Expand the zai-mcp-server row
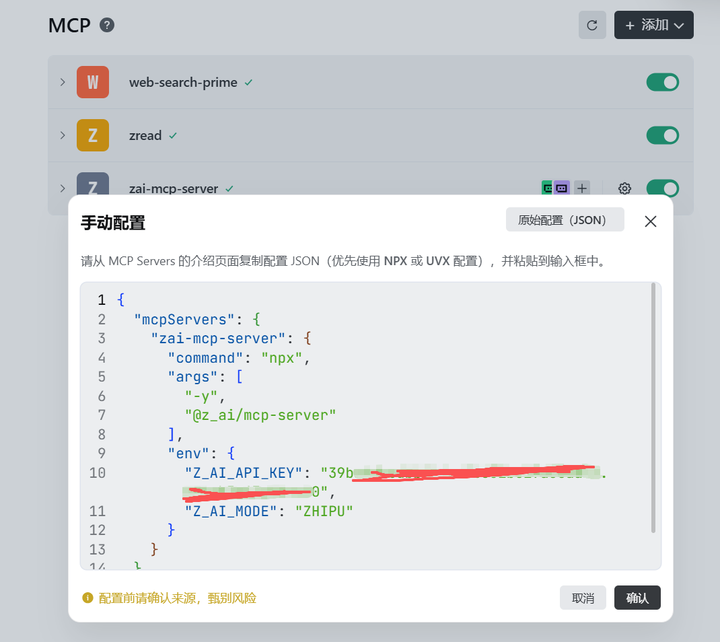The image size is (720, 642). click(62, 188)
